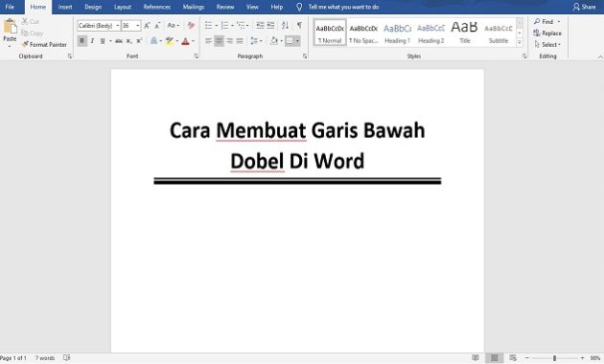Clear all formatting eraser icon
Viewport: 604px width, 364px height.
[191, 26]
